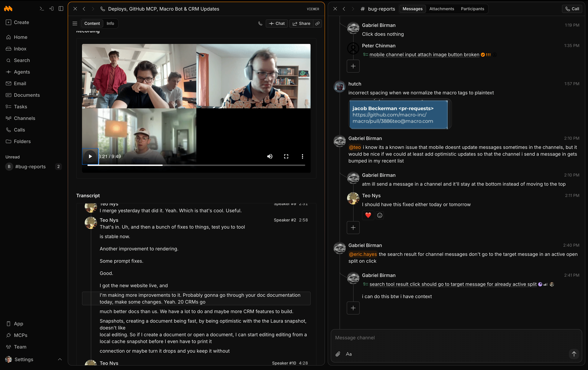Open task "mobile channel input attach image button broken"
Screen dimensions: 588x370
point(424,55)
